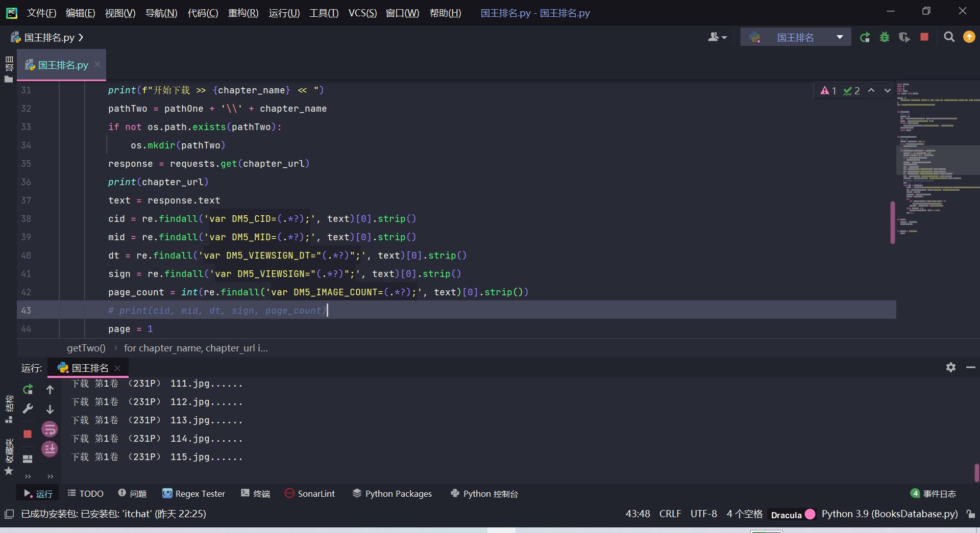The width and height of the screenshot is (980, 533).
Task: Open the 项目 side tool window
Action: pos(9,69)
